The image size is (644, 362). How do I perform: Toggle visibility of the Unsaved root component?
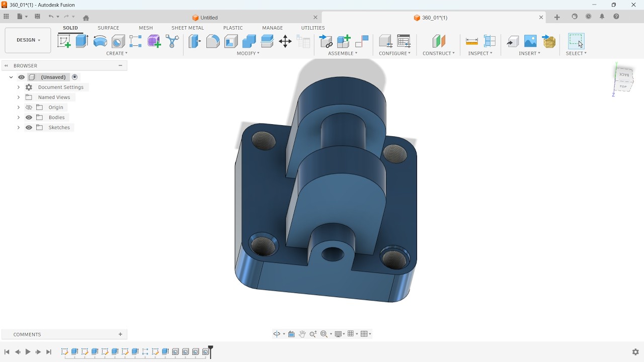(x=21, y=77)
